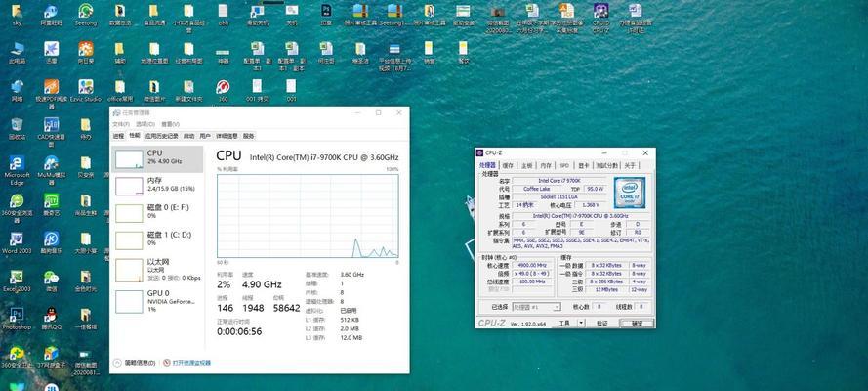Open 此电脑 This PC icon
The image size is (868, 391).
pyautogui.click(x=17, y=53)
